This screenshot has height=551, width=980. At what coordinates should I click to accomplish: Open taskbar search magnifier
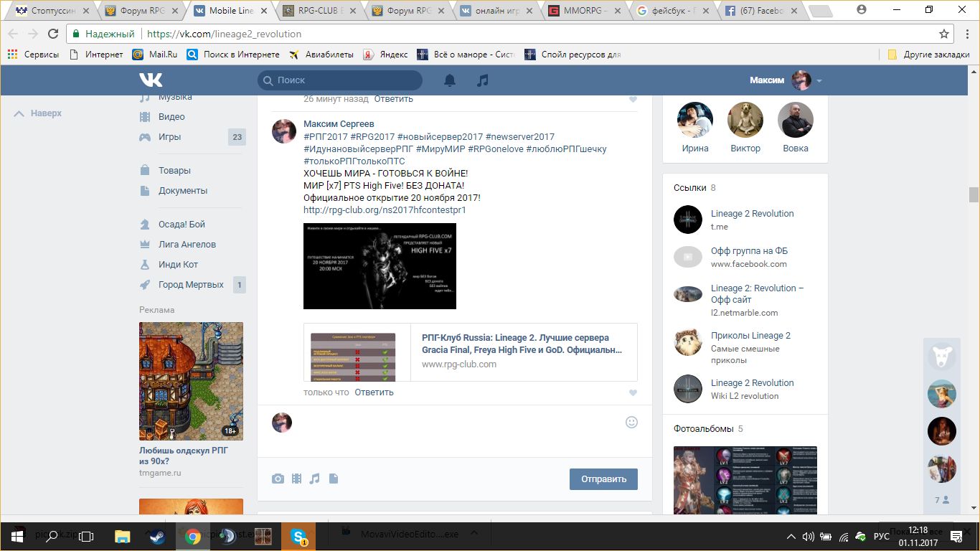pos(52,536)
